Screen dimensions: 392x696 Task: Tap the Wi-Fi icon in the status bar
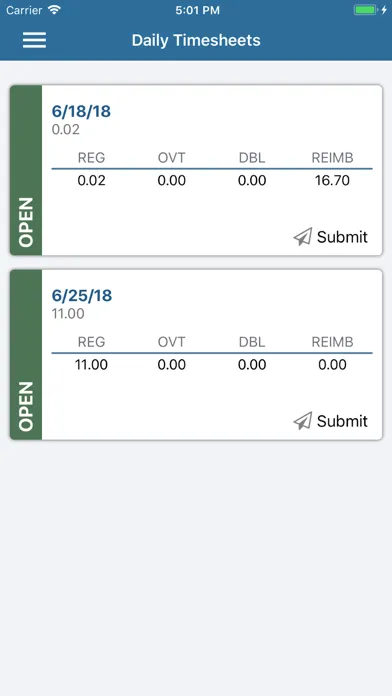[54, 10]
